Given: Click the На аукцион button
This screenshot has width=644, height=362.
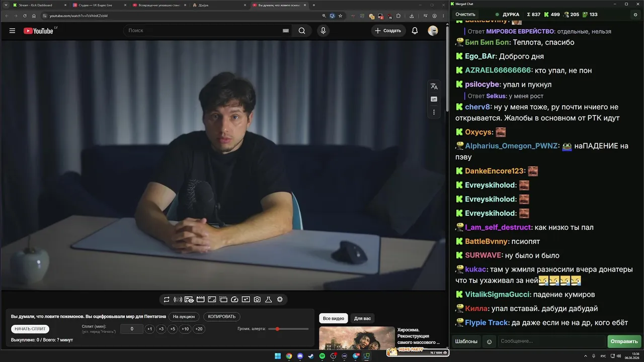Looking at the screenshot, I should point(184,317).
